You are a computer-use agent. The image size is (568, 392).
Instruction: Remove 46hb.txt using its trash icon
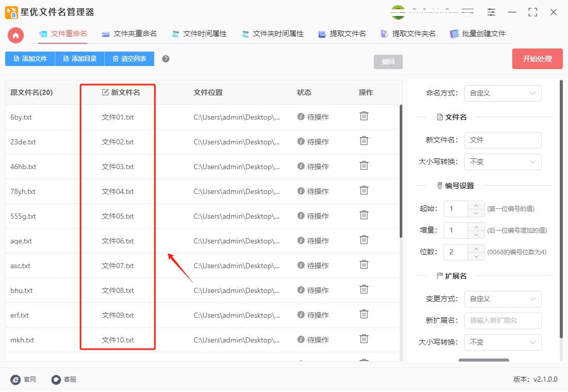point(364,166)
